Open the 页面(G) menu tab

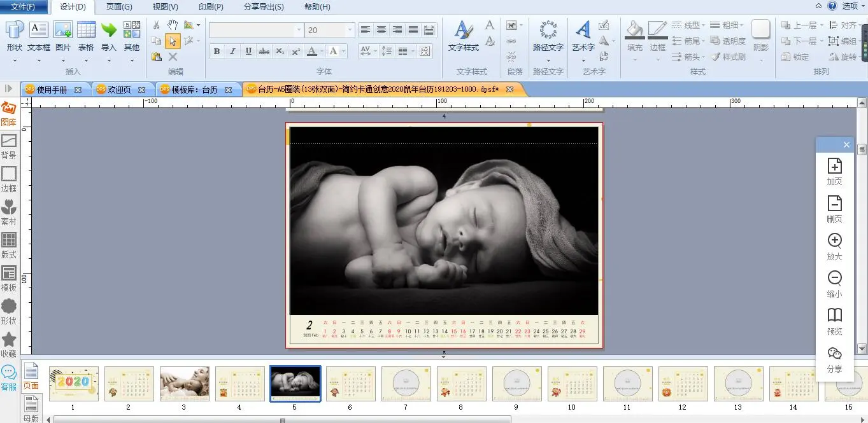click(x=119, y=7)
